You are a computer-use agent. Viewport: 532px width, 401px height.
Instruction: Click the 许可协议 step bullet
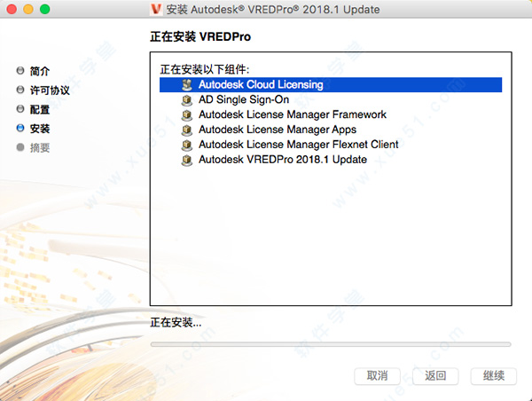tap(20, 90)
